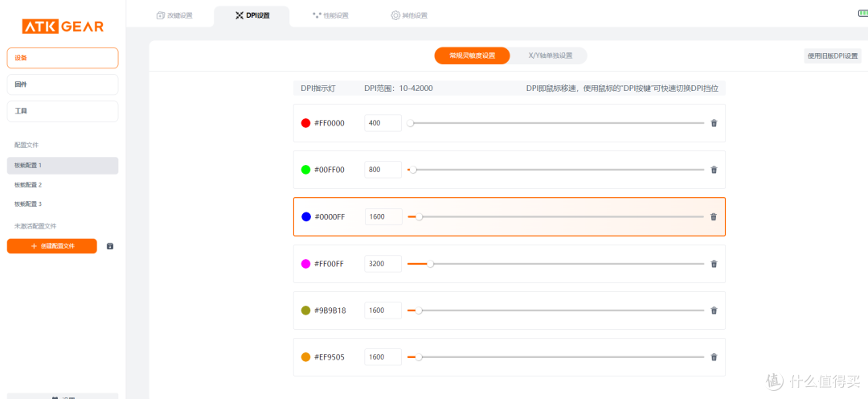Delete the orange #EF9505 DPI level
Viewport: 868px width, 399px height.
point(714,357)
